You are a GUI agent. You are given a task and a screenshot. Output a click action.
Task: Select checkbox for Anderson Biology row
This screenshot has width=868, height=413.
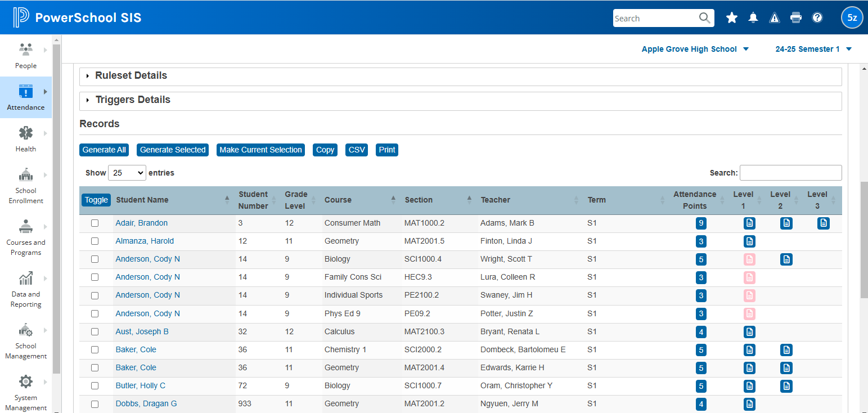[95, 259]
